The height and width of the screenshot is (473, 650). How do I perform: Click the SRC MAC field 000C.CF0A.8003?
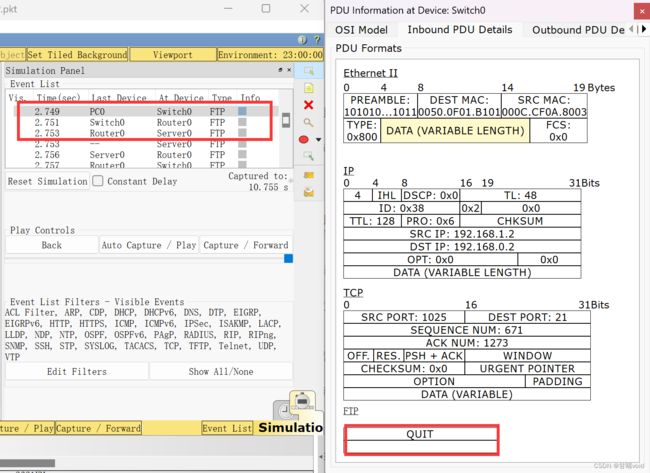click(544, 106)
